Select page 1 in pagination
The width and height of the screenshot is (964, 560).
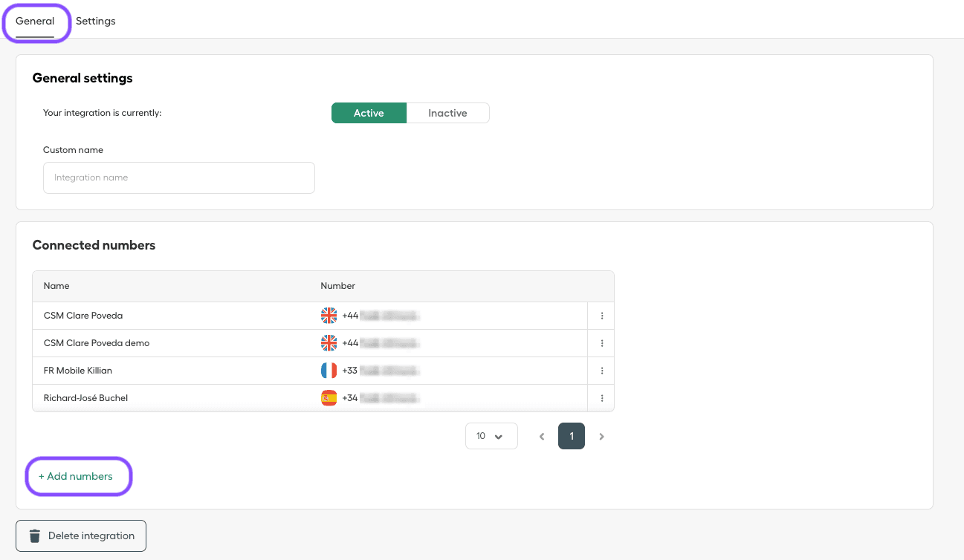(x=572, y=436)
